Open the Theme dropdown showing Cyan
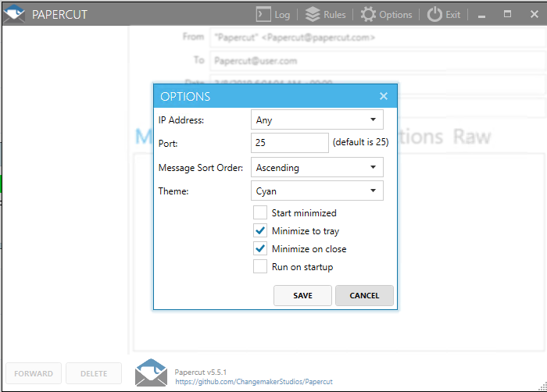 (317, 191)
